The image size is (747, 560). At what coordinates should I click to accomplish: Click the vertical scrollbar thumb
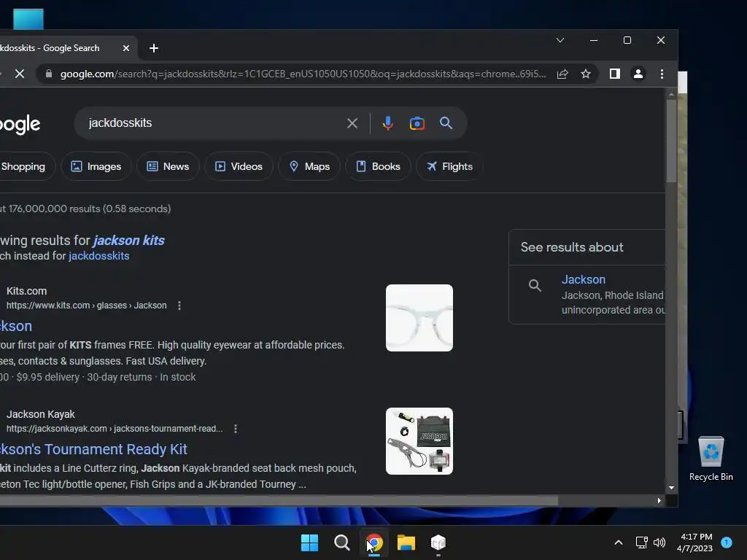point(671,141)
